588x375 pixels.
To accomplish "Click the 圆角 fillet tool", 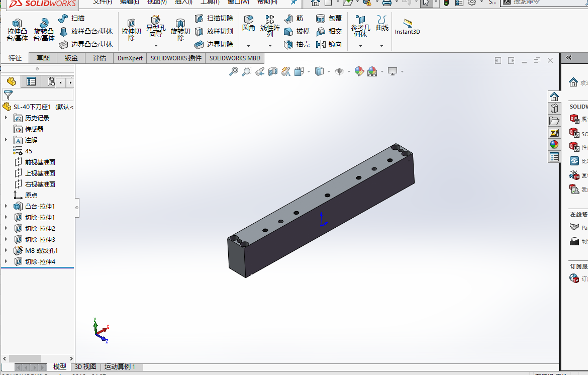I will pos(248,23).
